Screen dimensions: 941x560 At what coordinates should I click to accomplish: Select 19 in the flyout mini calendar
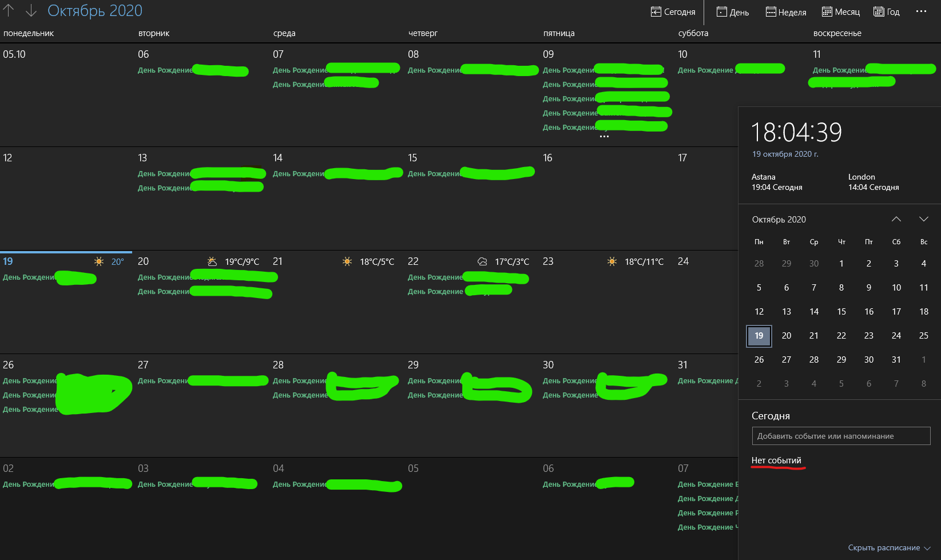pos(759,336)
